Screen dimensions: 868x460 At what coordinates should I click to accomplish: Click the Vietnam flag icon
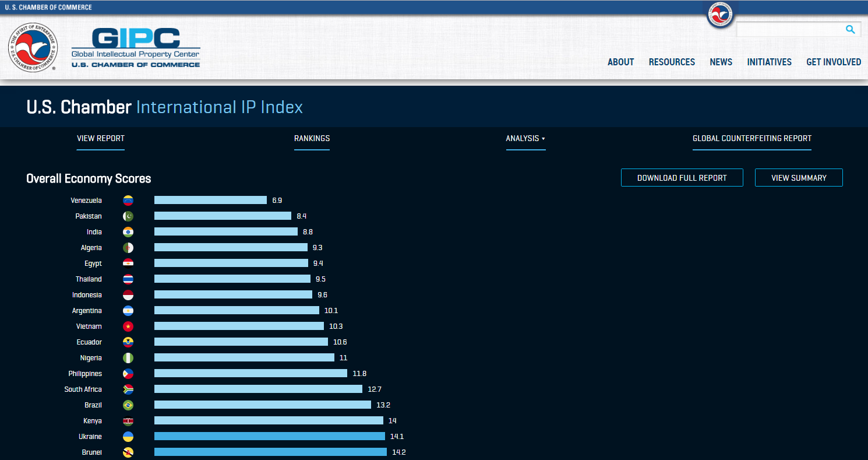tap(128, 326)
